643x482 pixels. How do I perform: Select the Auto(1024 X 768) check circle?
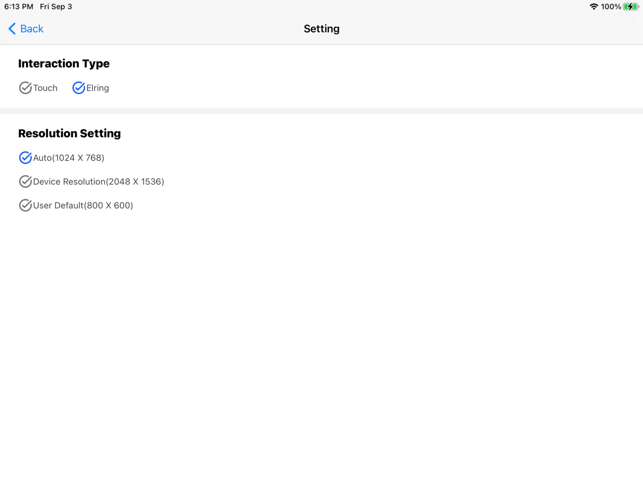click(x=25, y=158)
